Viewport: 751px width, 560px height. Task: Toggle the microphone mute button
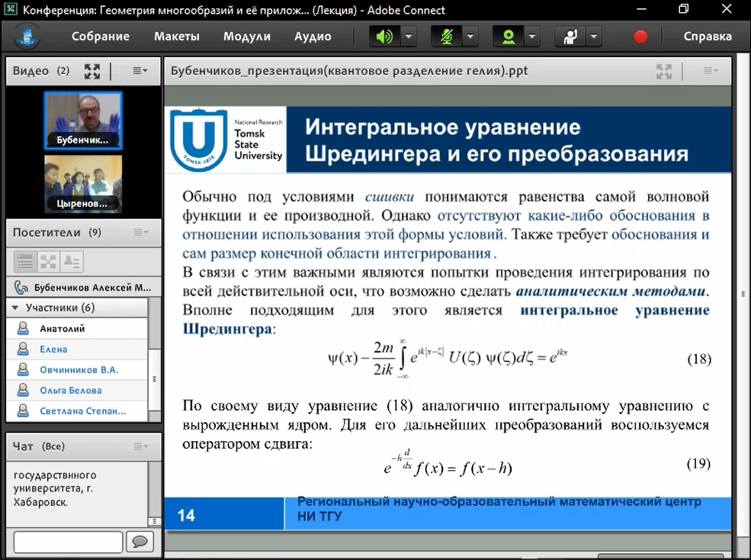coord(445,37)
